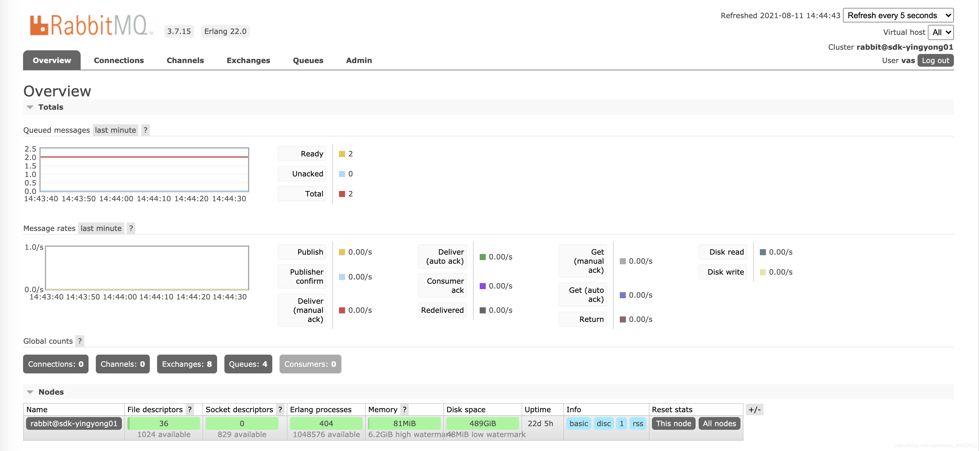Click the light blue Unacked swatch
The width and height of the screenshot is (980, 451).
(342, 174)
